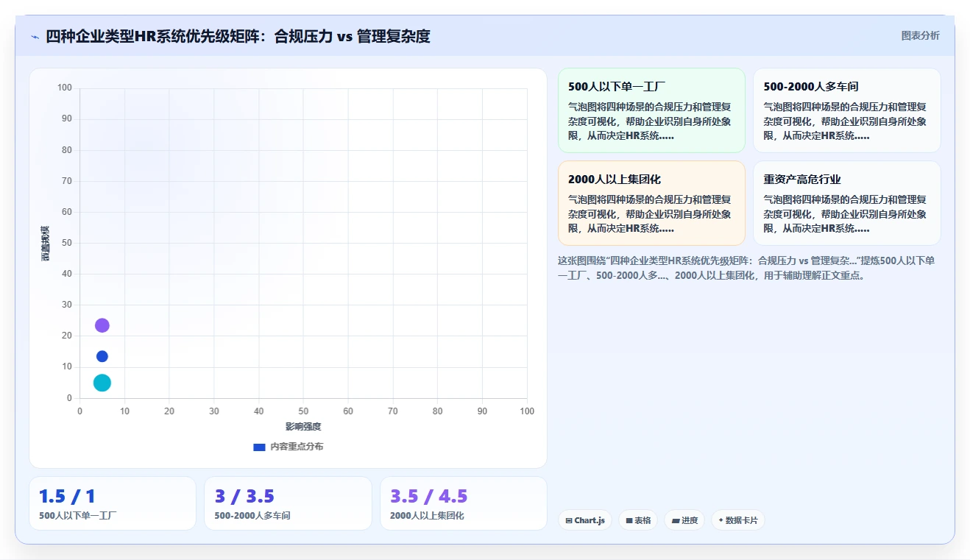Click the x-axis tick value 50
The height and width of the screenshot is (560, 970).
click(303, 411)
